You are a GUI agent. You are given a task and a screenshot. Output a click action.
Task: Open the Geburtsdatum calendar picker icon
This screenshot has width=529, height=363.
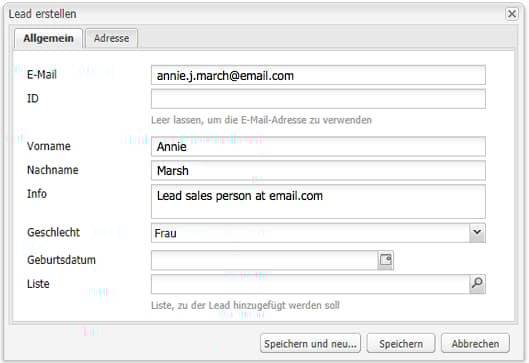385,260
